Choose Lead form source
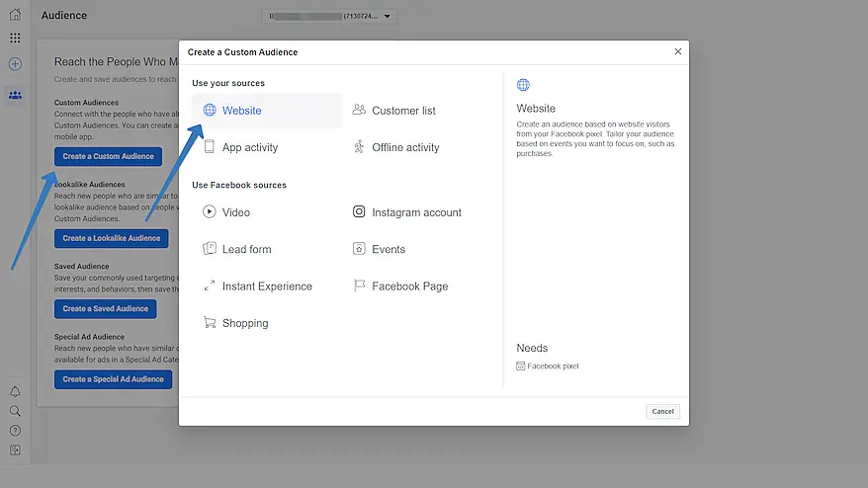This screenshot has height=488, width=868. [x=246, y=249]
